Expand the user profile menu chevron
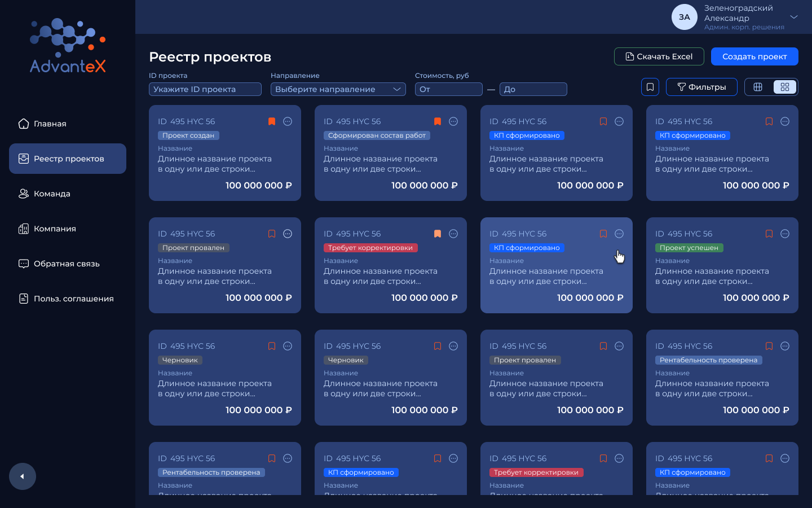This screenshot has width=812, height=508. coord(794,17)
